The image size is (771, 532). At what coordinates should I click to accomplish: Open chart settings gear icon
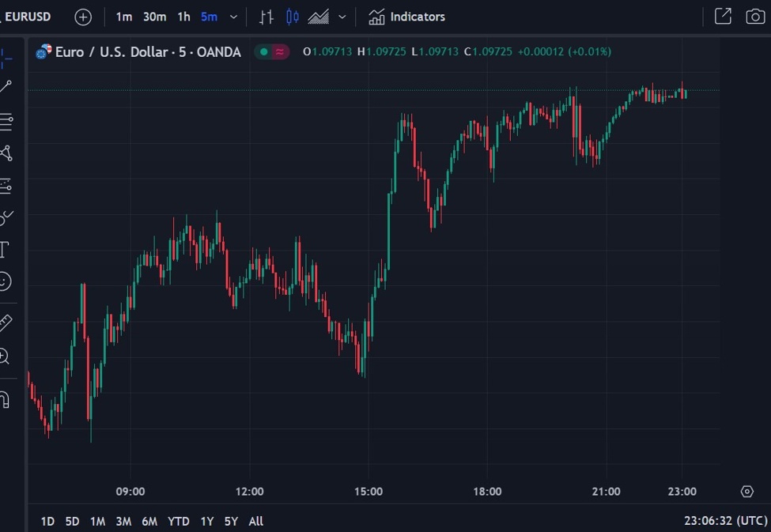[747, 491]
